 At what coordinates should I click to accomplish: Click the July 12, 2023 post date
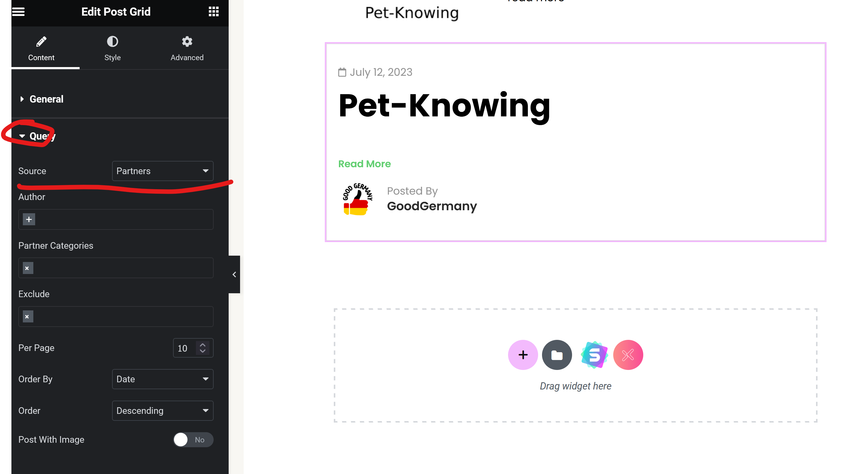(x=381, y=72)
